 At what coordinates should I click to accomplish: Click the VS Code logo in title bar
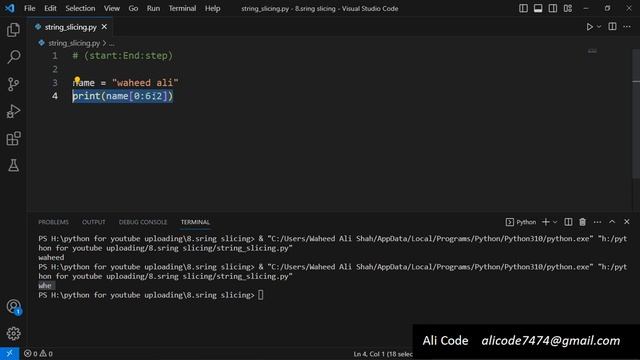[9, 8]
